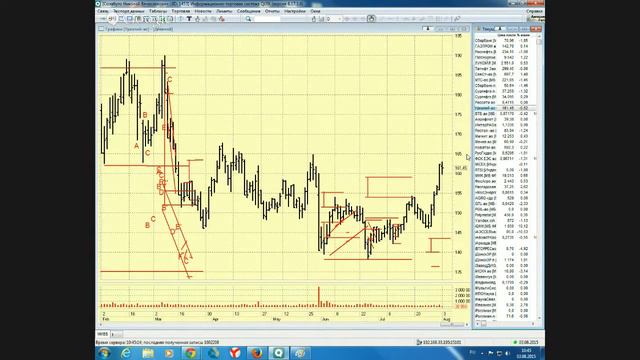This screenshot has width=640, height=360.
Task: Open the Справка menu
Action: (534, 11)
